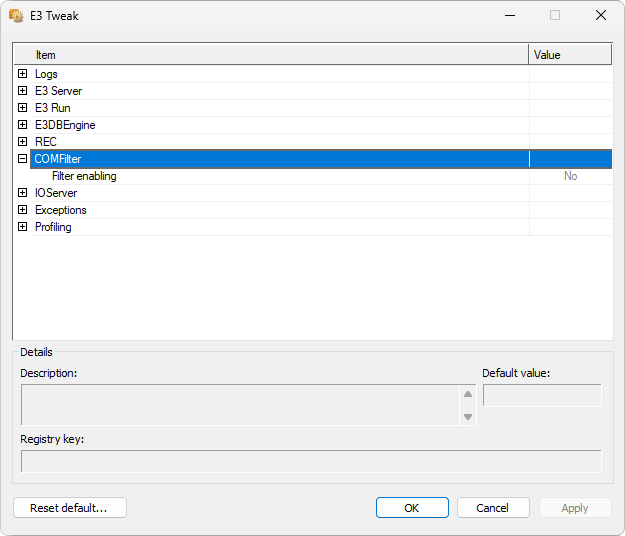This screenshot has height=536, width=625.
Task: Expand the Exceptions node
Action: (23, 210)
